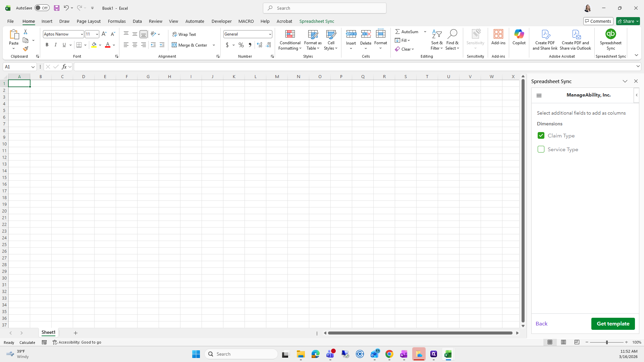Click the Get template button
The image size is (644, 362).
[613, 324]
